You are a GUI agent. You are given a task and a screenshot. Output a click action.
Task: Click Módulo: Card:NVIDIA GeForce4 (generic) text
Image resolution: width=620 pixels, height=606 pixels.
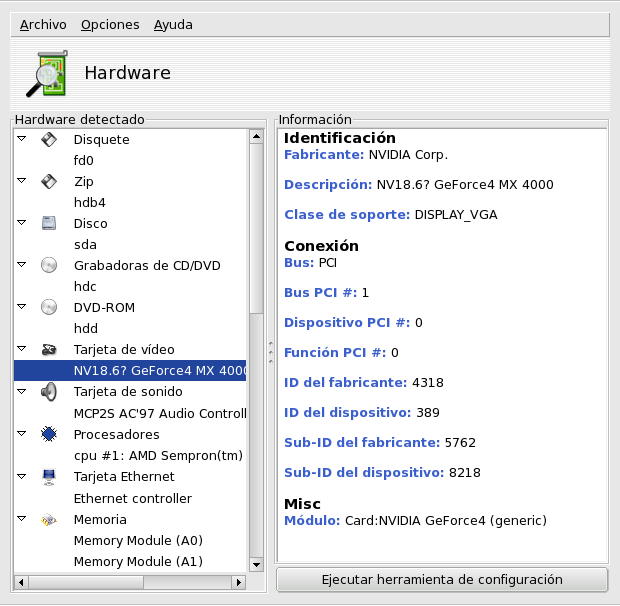tap(415, 521)
